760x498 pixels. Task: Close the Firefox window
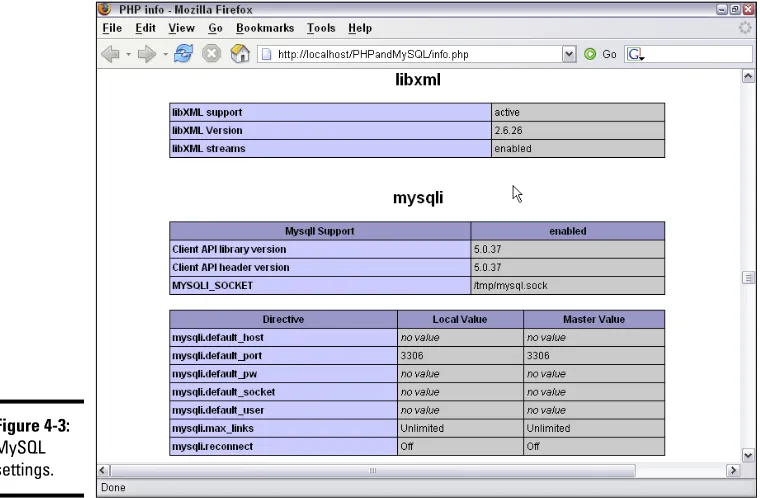coord(748,9)
